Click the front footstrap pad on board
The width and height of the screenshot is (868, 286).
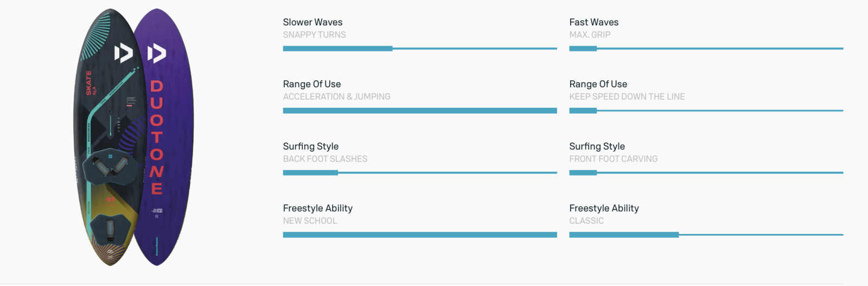click(x=110, y=166)
